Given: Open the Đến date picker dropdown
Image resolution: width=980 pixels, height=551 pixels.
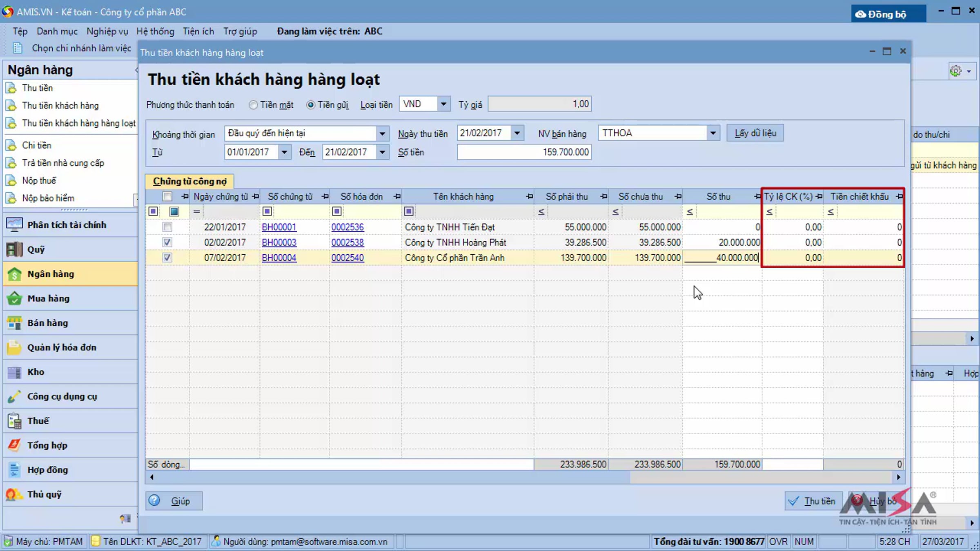Looking at the screenshot, I should point(382,152).
